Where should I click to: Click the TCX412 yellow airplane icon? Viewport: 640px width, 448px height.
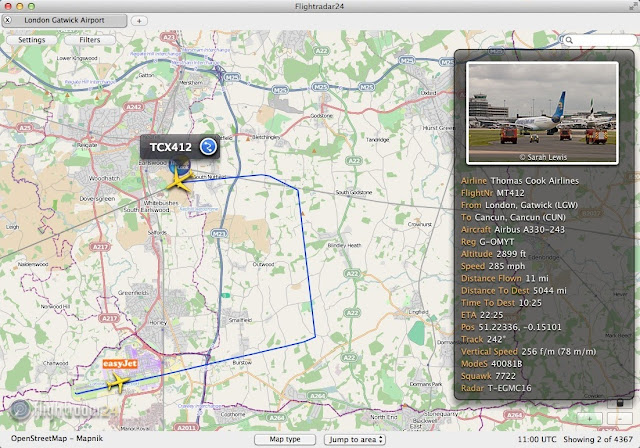click(x=178, y=180)
